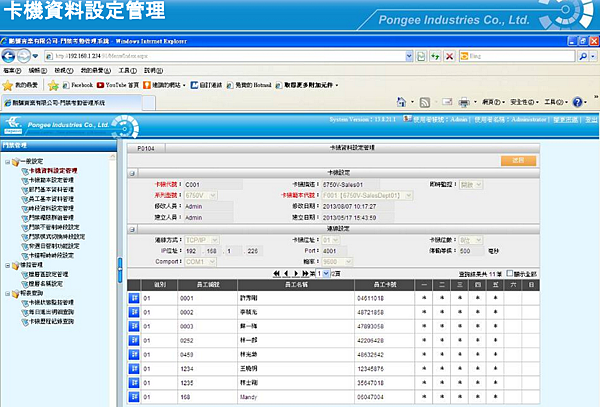This screenshot has width=600, height=407.
Task: Click the 變更密碼 change password link
Action: pyautogui.click(x=566, y=120)
